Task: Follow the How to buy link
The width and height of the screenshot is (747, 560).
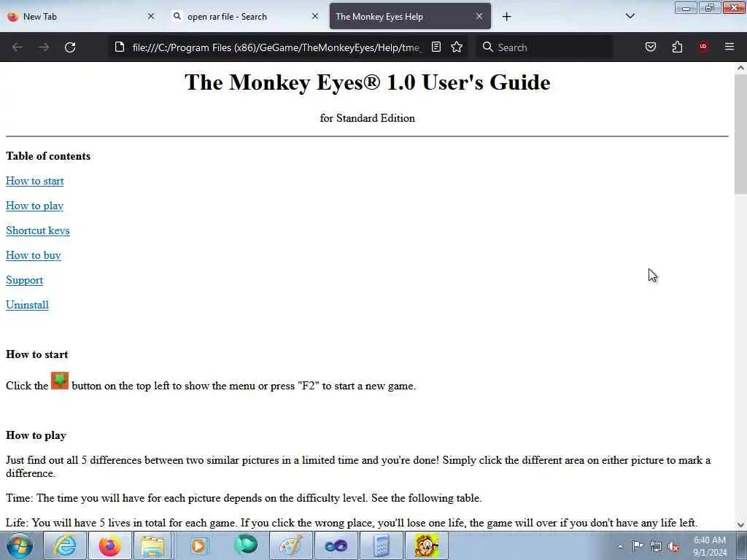Action: click(34, 255)
